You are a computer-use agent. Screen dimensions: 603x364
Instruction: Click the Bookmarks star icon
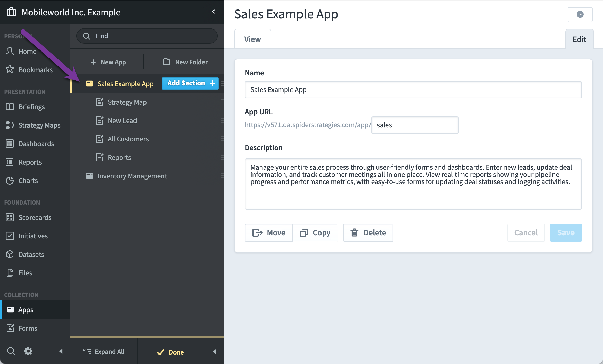pyautogui.click(x=10, y=69)
